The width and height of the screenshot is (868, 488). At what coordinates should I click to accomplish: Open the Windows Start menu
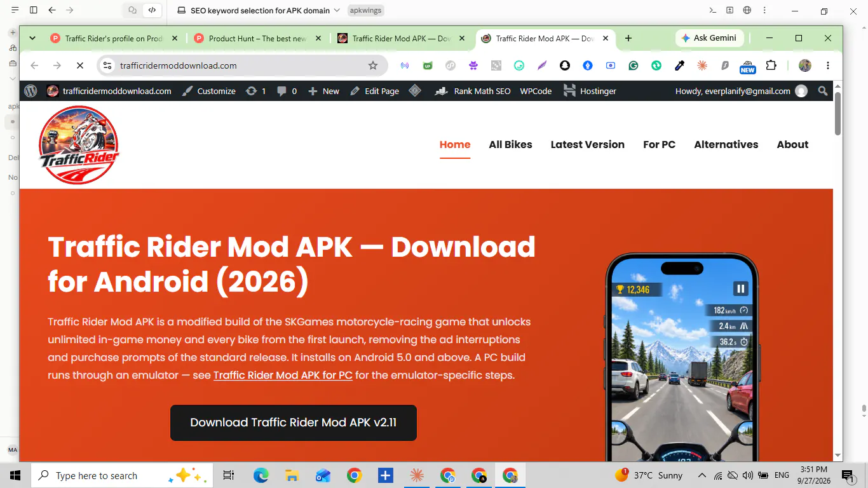[x=15, y=475]
